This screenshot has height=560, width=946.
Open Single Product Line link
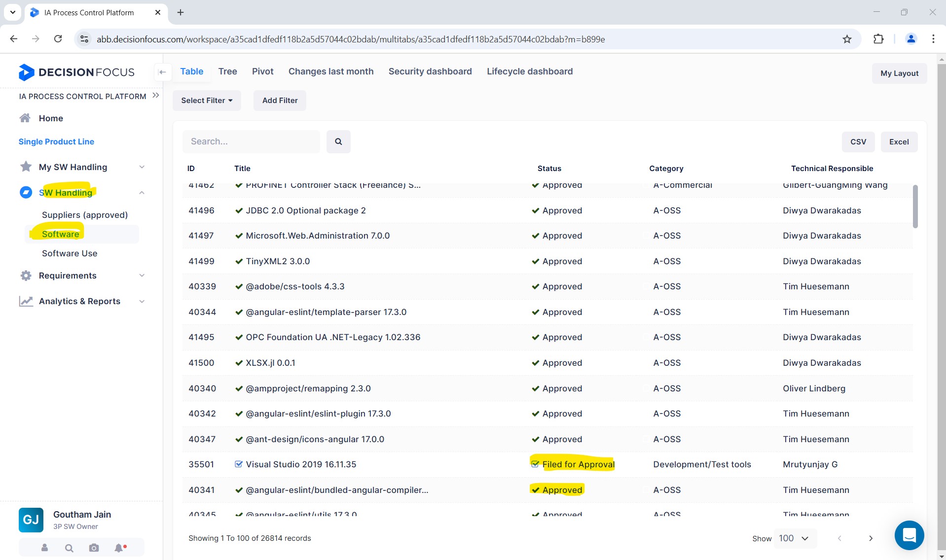56,141
